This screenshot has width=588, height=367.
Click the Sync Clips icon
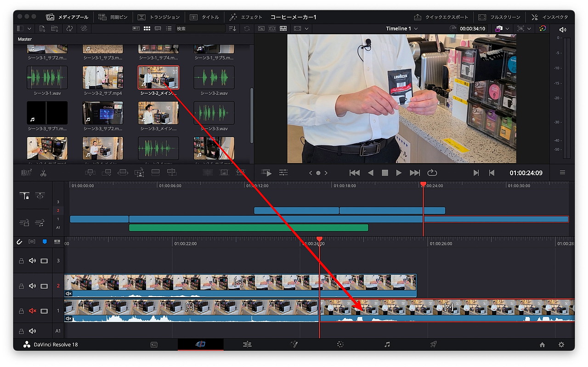click(x=69, y=29)
